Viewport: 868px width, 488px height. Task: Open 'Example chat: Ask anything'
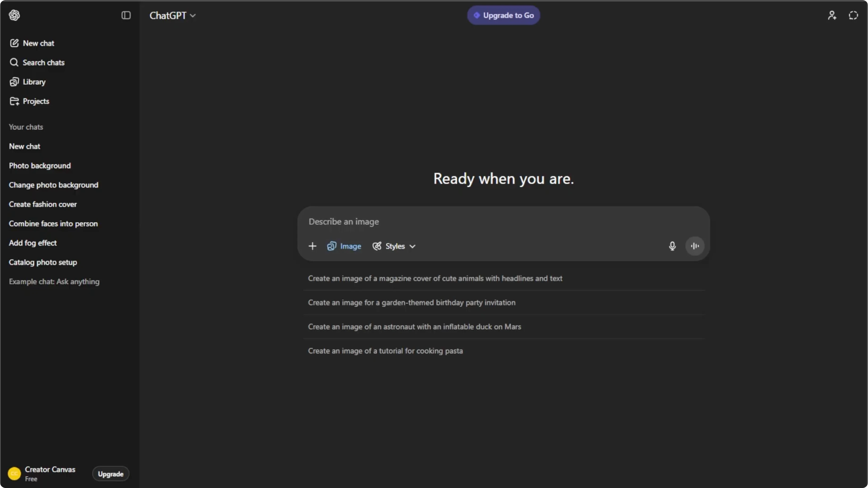click(x=69, y=281)
